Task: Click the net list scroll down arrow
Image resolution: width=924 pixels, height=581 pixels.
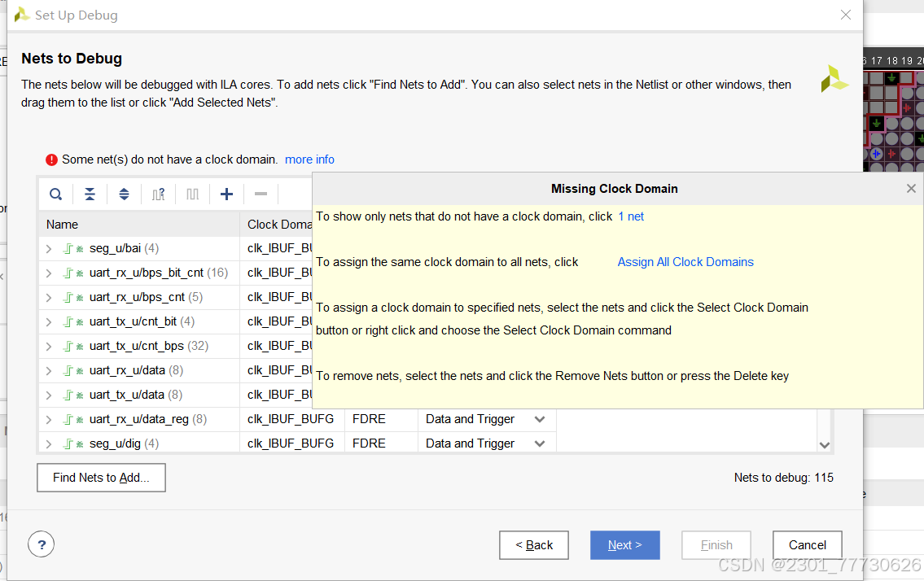Action: (825, 445)
